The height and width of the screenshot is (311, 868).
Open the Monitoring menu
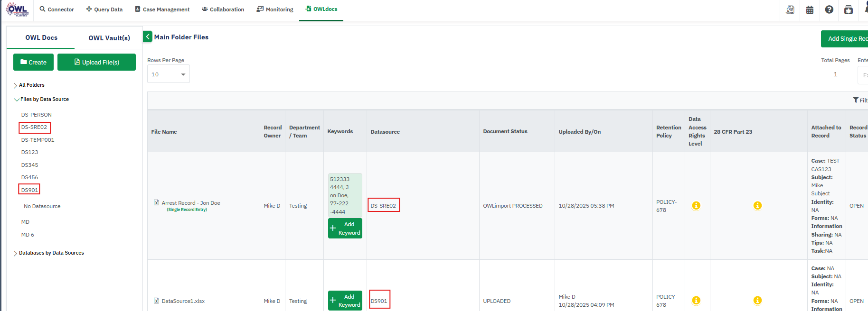275,9
